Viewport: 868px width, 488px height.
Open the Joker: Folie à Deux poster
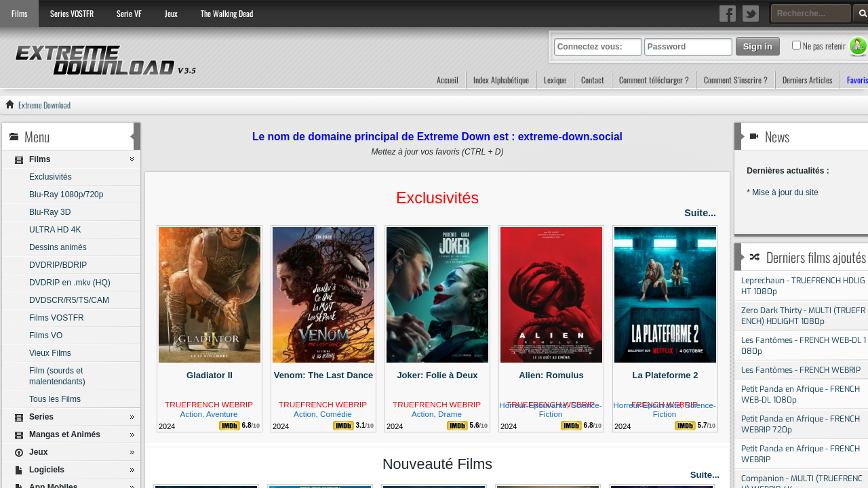point(437,295)
